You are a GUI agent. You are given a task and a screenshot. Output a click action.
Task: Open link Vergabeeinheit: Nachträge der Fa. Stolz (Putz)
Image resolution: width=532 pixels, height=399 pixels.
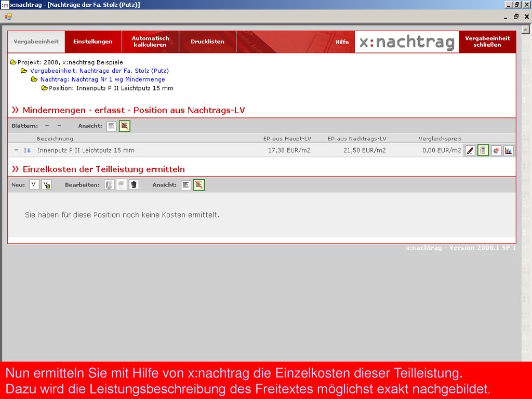99,71
